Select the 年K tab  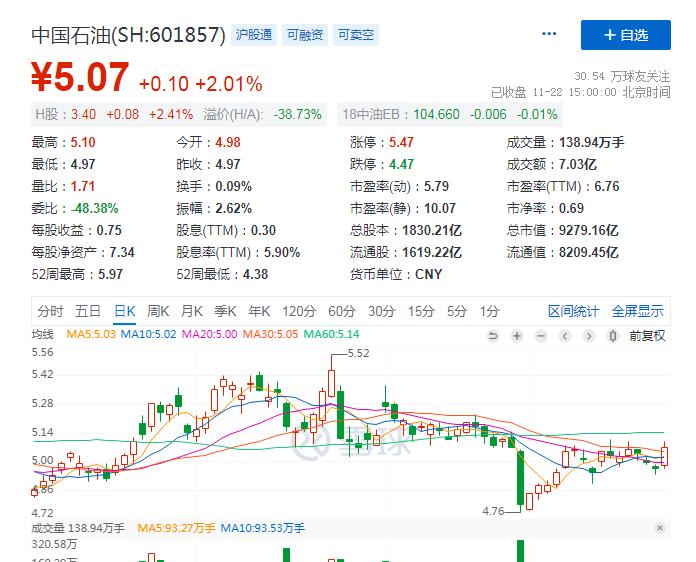coord(259,311)
